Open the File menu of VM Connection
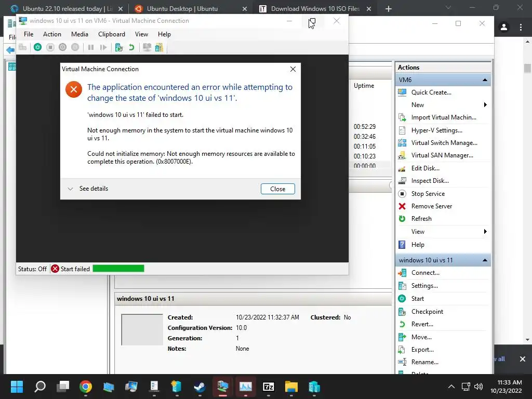The width and height of the screenshot is (532, 399). pos(29,34)
